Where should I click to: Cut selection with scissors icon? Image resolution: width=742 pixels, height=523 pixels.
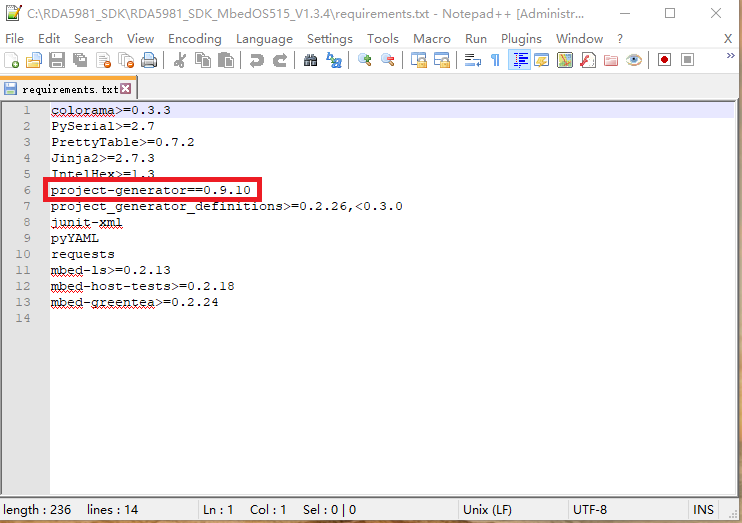coord(180,60)
